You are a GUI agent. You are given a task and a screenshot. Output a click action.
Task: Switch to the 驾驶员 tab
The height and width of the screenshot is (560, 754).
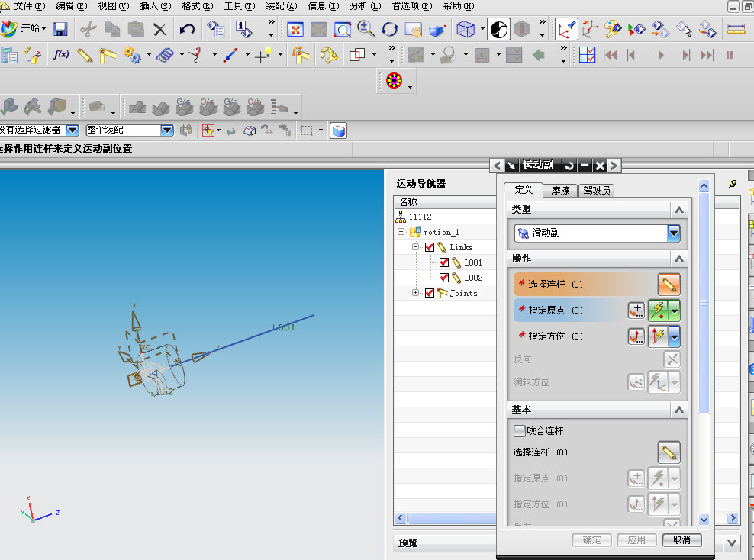coord(596,190)
